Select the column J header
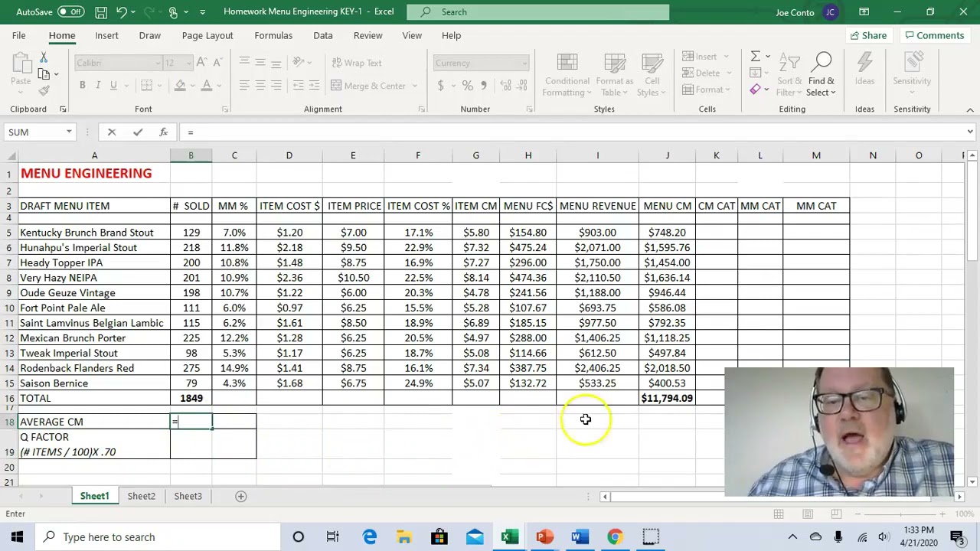This screenshot has height=551, width=980. tap(667, 155)
